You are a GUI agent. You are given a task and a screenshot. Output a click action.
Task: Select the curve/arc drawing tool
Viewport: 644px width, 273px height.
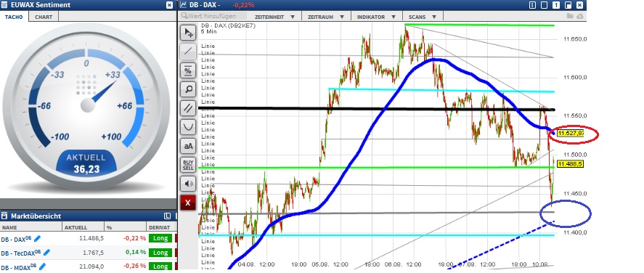189,127
